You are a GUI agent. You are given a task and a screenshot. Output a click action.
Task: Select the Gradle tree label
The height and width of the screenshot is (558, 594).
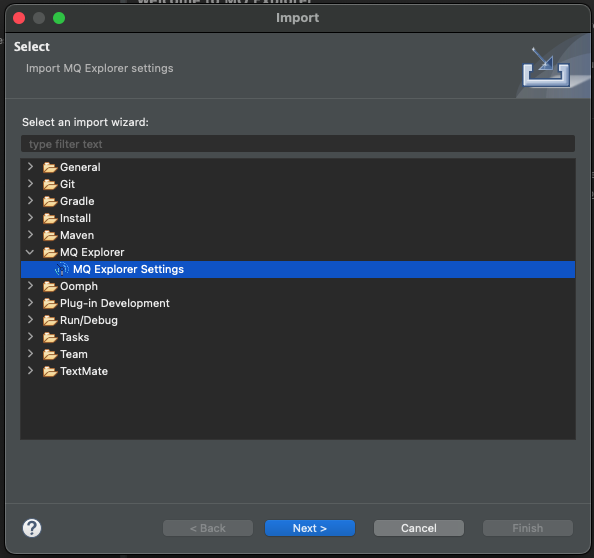pos(77,201)
